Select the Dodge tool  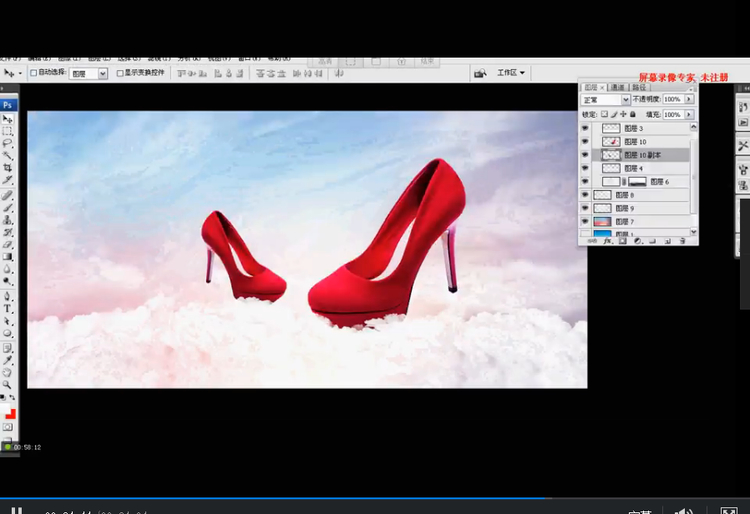[x=7, y=282]
